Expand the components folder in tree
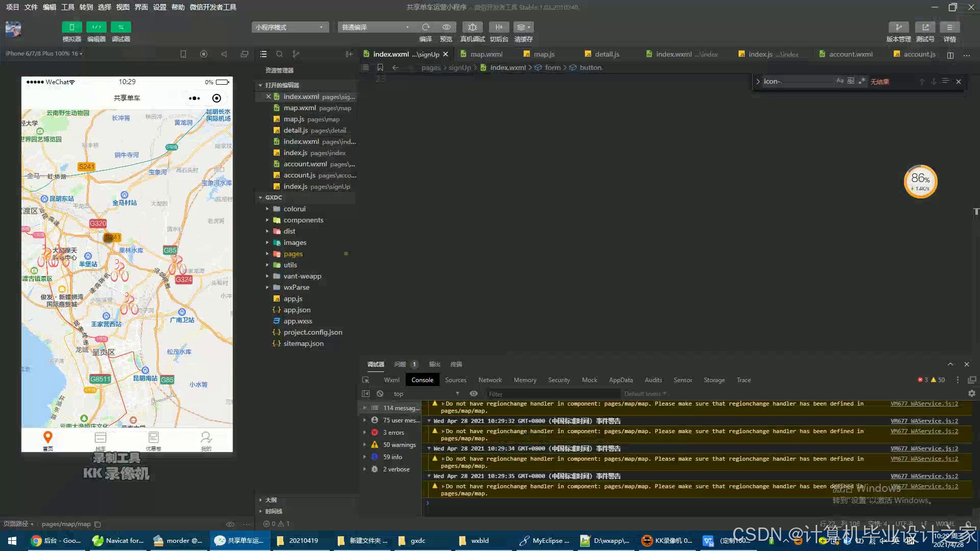The width and height of the screenshot is (980, 551). coord(303,220)
